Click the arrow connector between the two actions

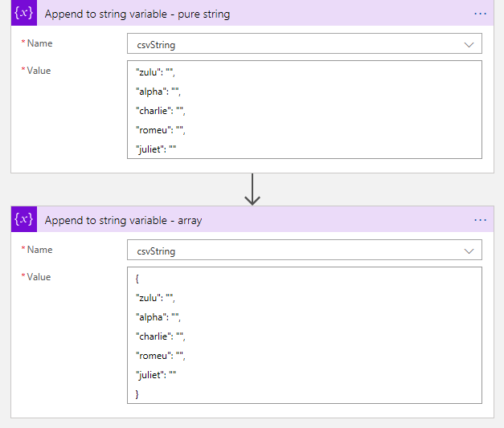pos(252,190)
